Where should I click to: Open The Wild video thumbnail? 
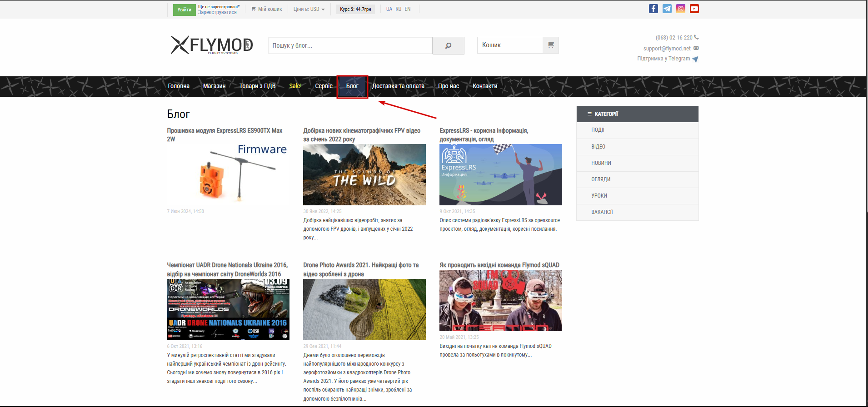364,175
